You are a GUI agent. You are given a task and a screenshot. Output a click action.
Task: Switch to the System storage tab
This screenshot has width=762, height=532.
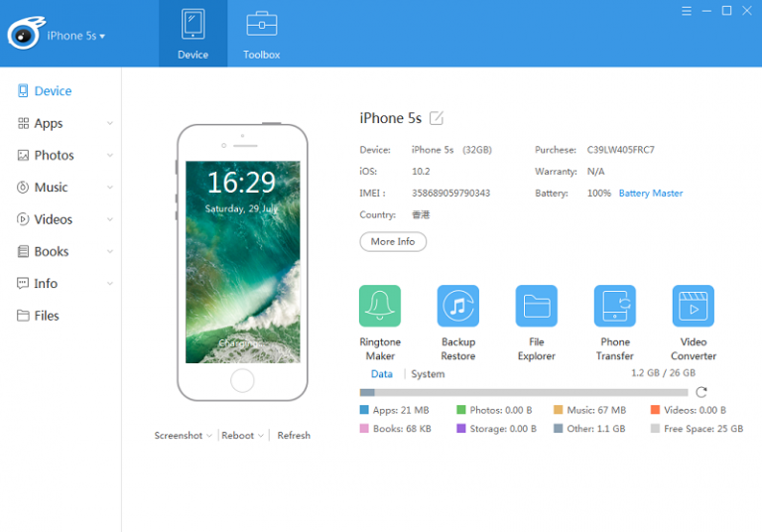coord(428,374)
